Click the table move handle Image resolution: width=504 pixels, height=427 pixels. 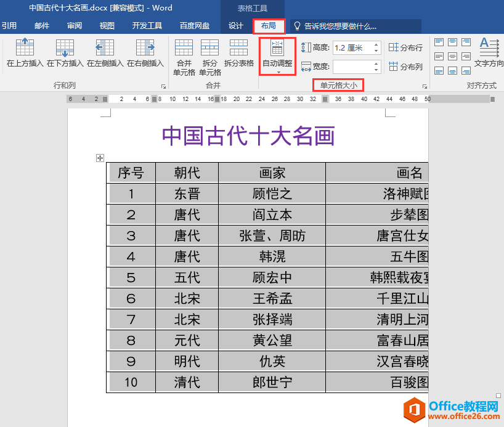tap(100, 158)
